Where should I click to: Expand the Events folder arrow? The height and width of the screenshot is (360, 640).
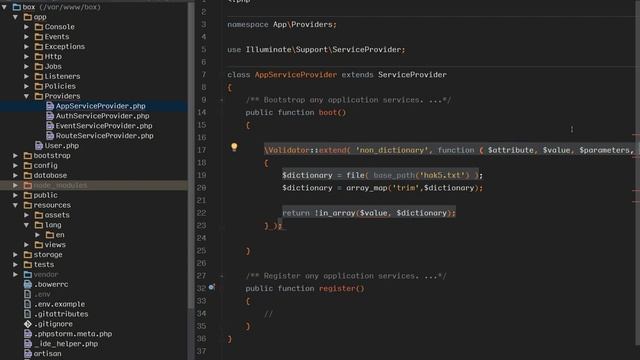coord(27,37)
